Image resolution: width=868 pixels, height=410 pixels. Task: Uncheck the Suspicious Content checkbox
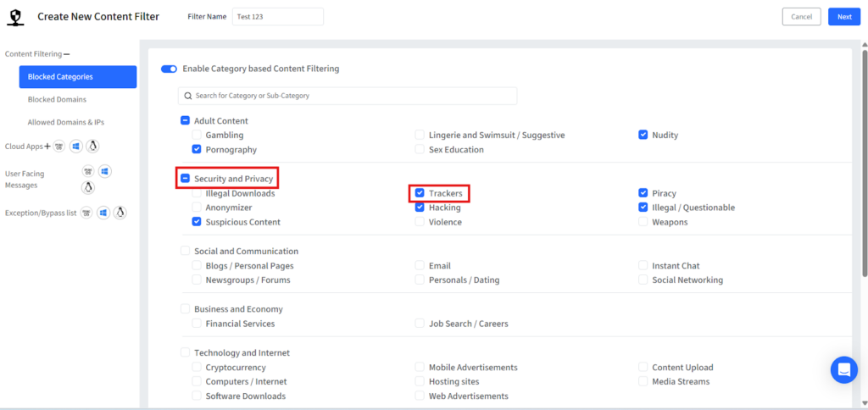coord(197,222)
